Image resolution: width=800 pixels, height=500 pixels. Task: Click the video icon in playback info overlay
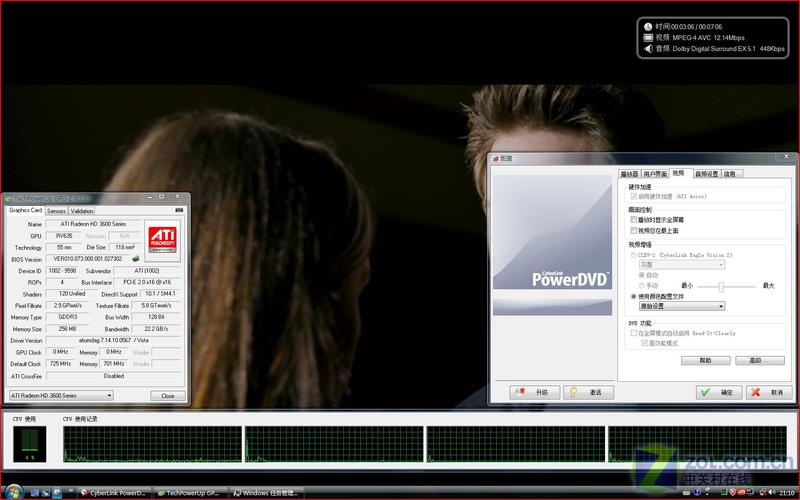[x=648, y=38]
